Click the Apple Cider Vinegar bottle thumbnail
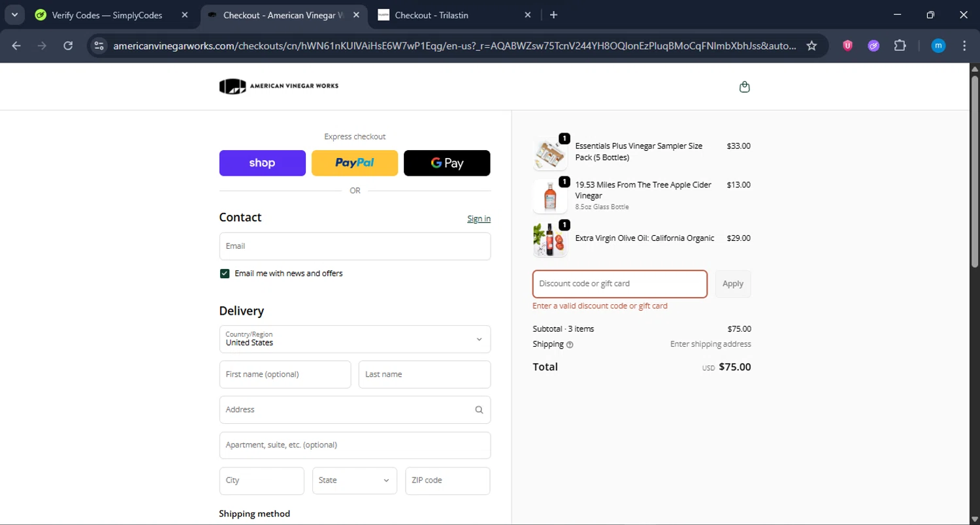Viewport: 980px width, 525px height. click(550, 196)
